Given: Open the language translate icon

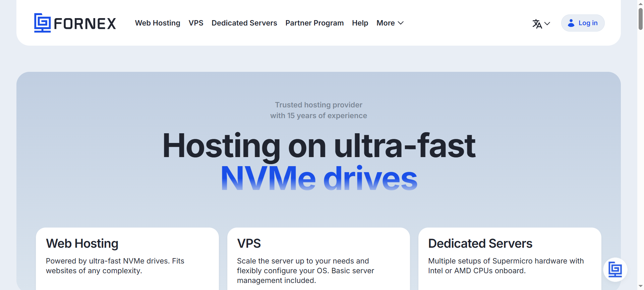Looking at the screenshot, I should [537, 23].
